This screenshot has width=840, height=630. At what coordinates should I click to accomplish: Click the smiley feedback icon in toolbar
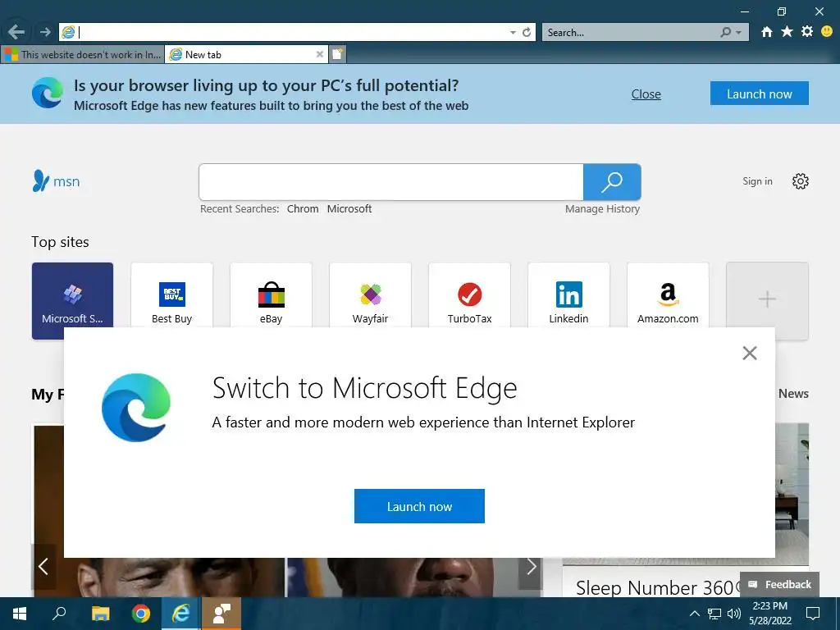coord(827,32)
